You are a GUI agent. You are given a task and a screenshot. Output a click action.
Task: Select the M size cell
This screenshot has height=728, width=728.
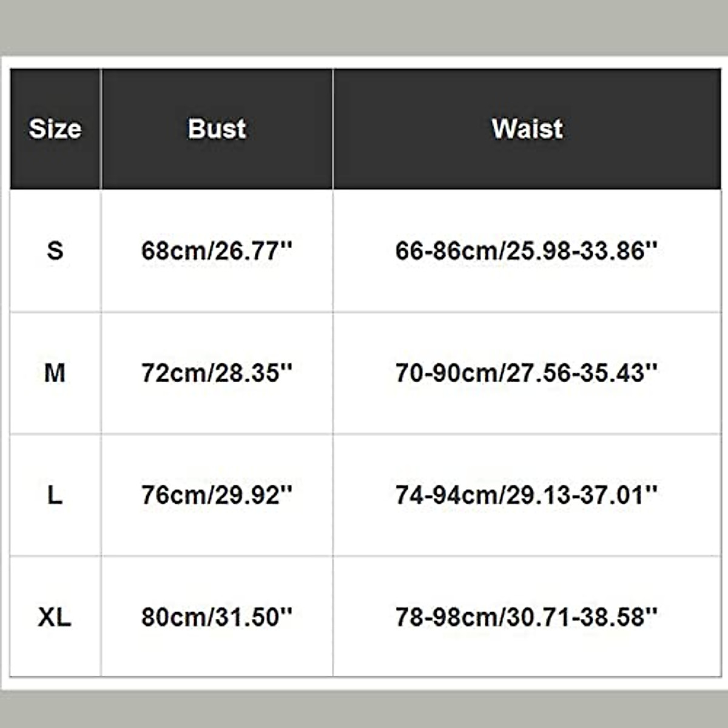point(55,372)
